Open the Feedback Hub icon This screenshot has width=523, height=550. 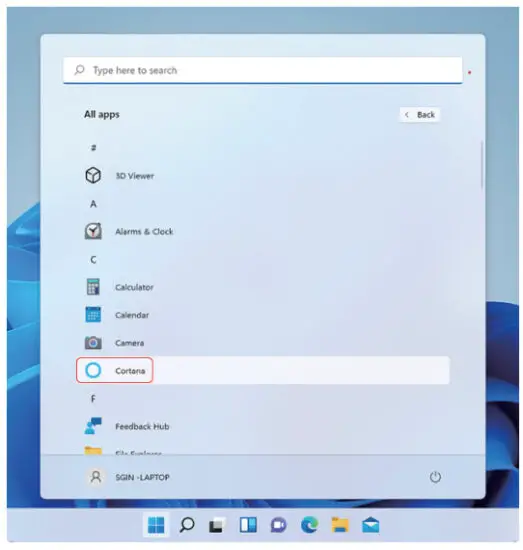(93, 425)
